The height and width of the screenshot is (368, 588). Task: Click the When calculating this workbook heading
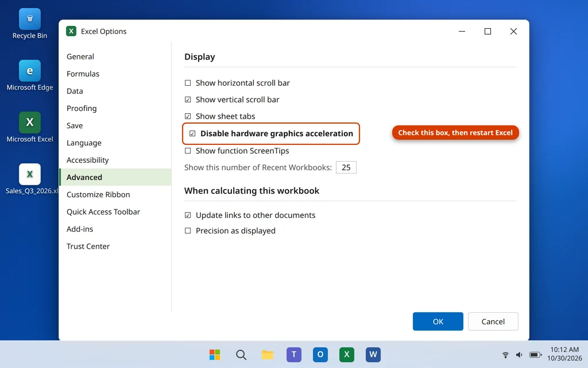pyautogui.click(x=252, y=191)
